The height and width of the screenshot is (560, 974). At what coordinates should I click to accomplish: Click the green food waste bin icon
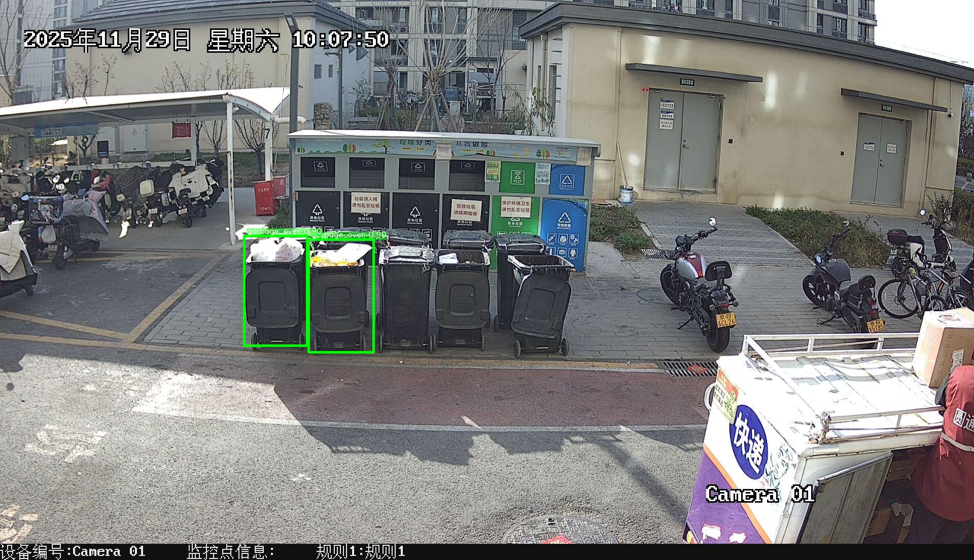click(x=517, y=177)
